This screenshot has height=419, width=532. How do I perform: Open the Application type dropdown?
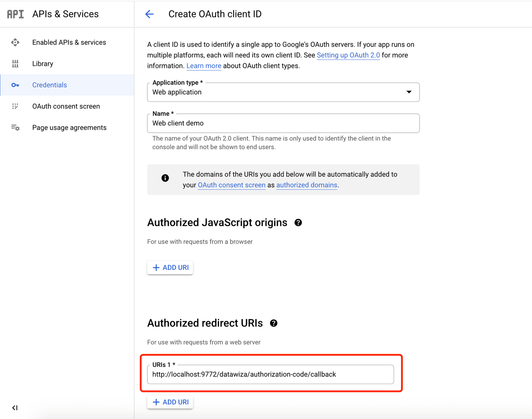(x=283, y=92)
